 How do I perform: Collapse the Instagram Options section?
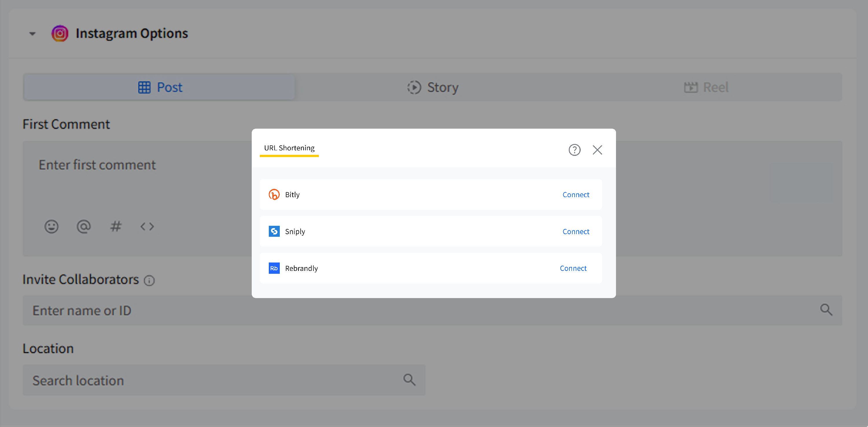pos(32,34)
